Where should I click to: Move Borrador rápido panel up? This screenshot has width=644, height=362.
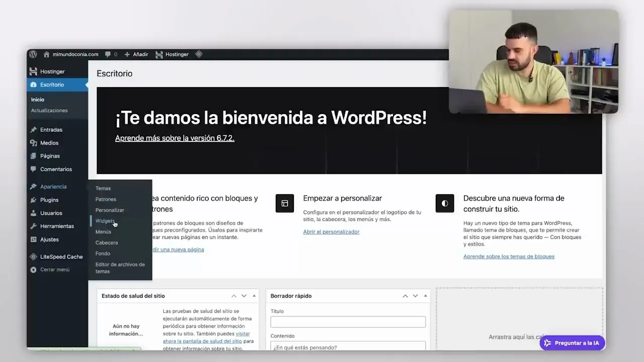click(405, 296)
